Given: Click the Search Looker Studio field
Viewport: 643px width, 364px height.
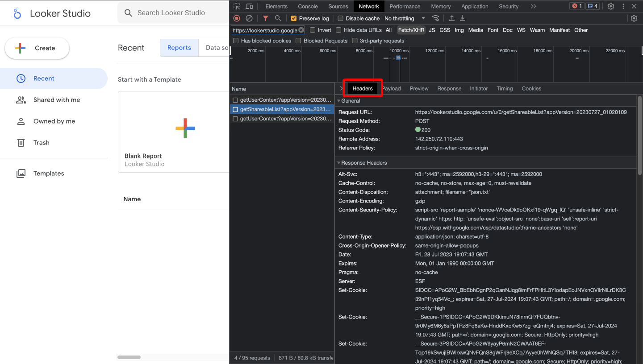Looking at the screenshot, I should tap(179, 13).
